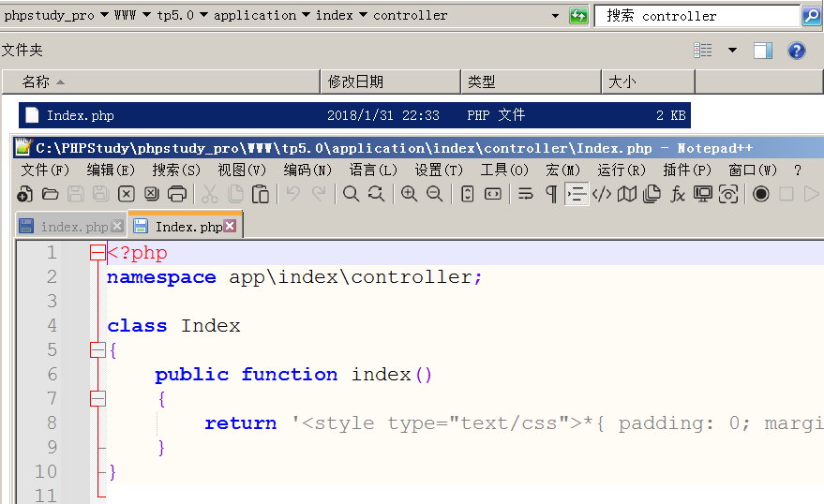Screen dimensions: 824x504
Task: Open the address bar history dropdown
Action: click(556, 16)
